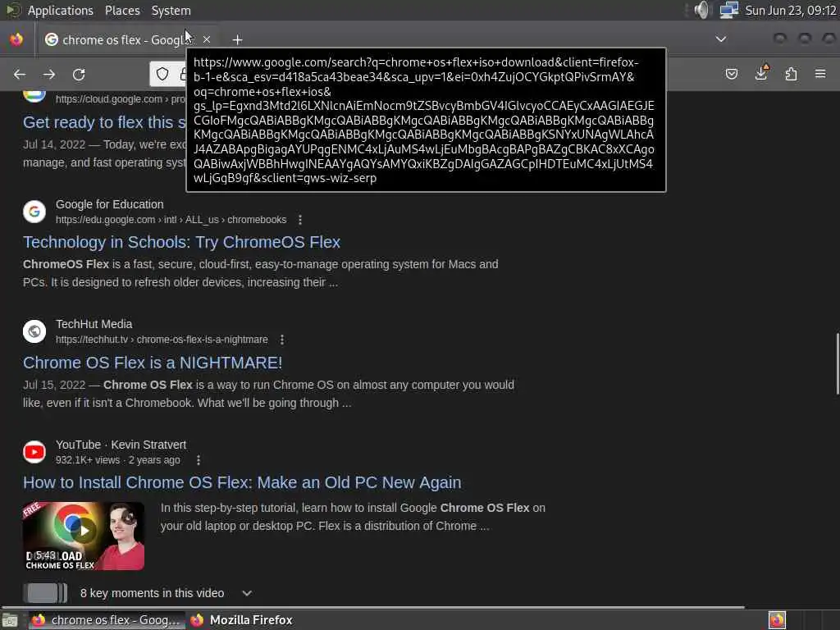Open the Extensions puzzle-piece icon
This screenshot has width=840, height=630.
point(792,74)
